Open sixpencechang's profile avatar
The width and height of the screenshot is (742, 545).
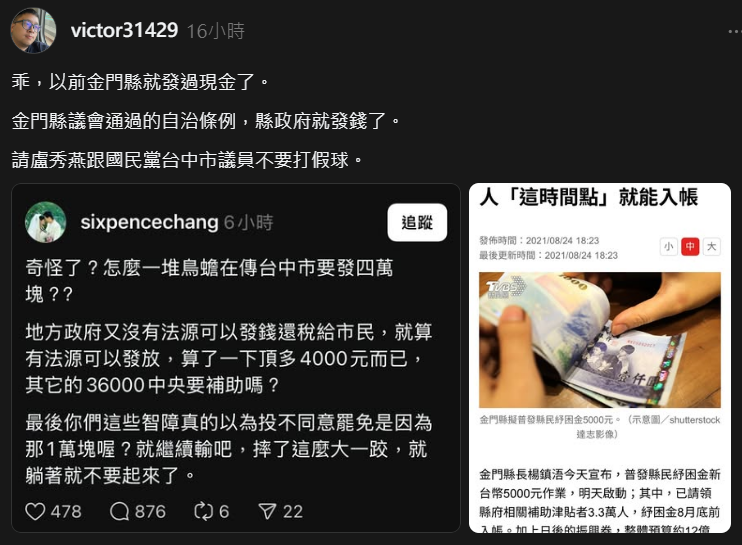(x=45, y=222)
